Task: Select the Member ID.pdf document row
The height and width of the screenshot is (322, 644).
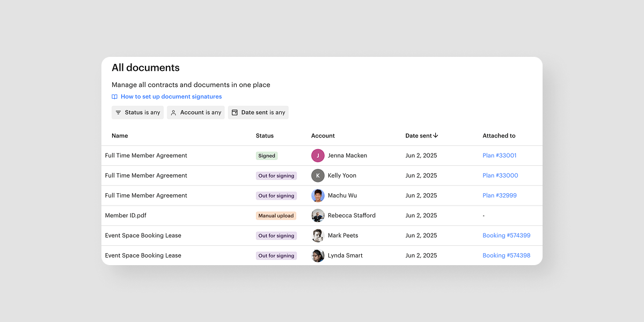Action: point(126,216)
